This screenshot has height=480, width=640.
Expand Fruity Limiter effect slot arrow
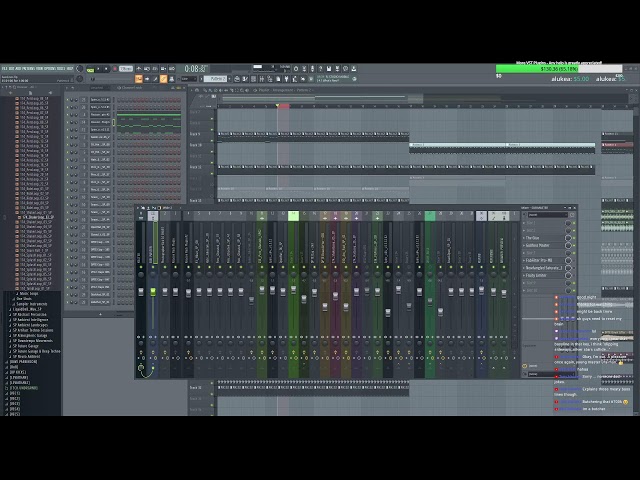[524, 276]
